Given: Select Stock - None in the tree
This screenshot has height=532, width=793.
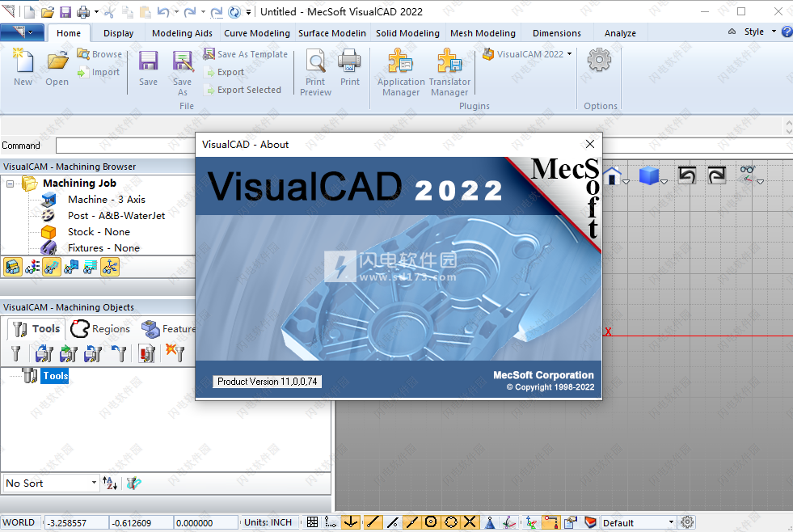Looking at the screenshot, I should [99, 232].
